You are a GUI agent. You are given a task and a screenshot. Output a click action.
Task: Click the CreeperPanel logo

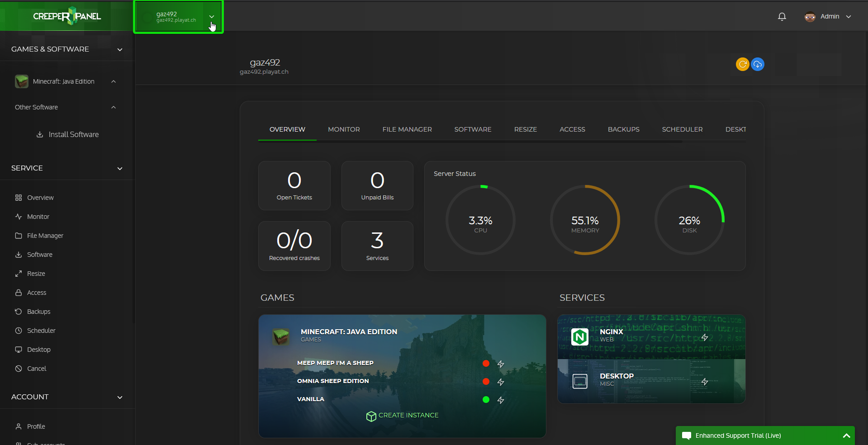(67, 16)
